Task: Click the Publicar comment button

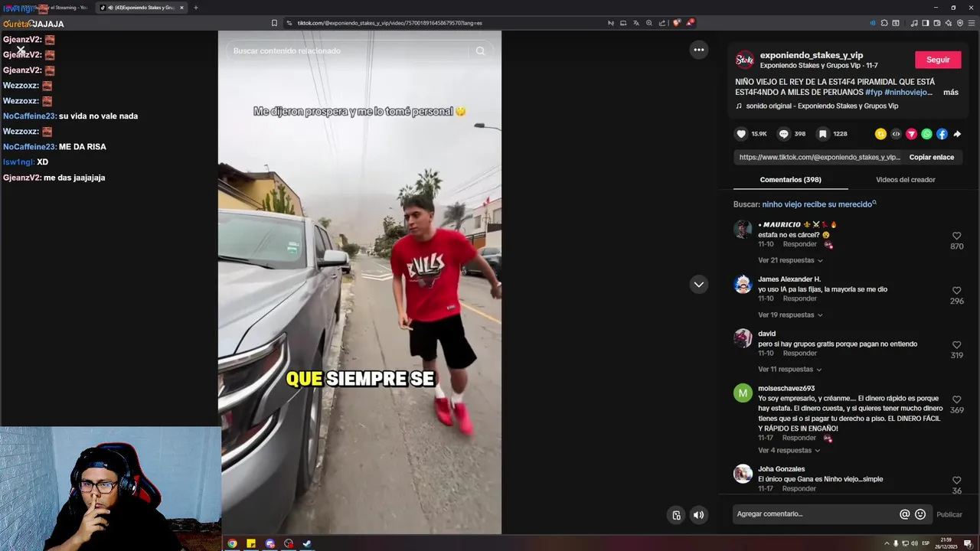Action: [949, 514]
